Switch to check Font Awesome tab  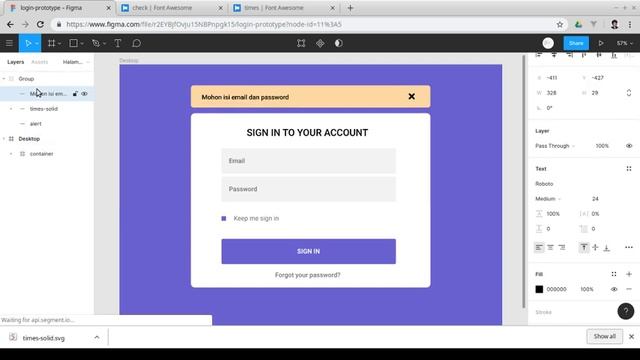point(172,8)
